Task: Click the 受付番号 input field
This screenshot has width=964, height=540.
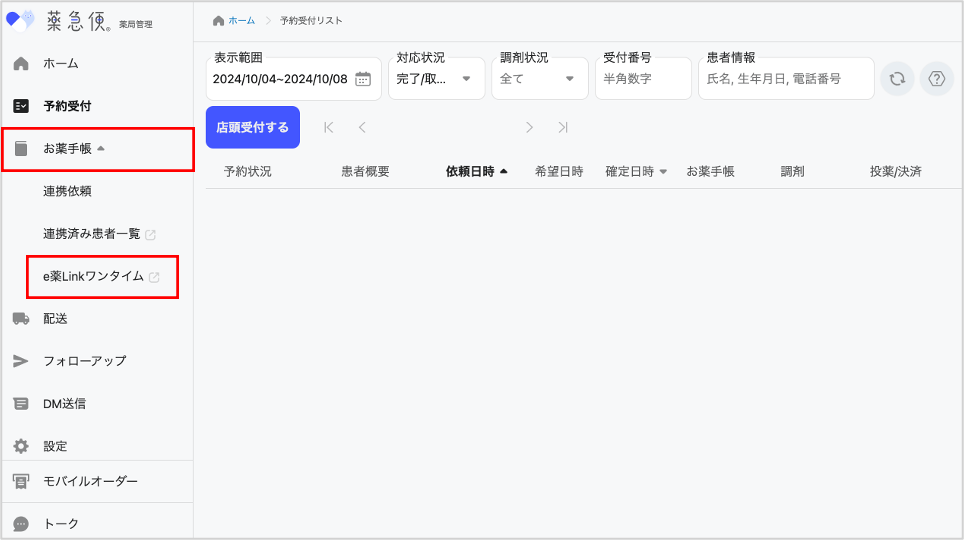Action: [x=642, y=79]
